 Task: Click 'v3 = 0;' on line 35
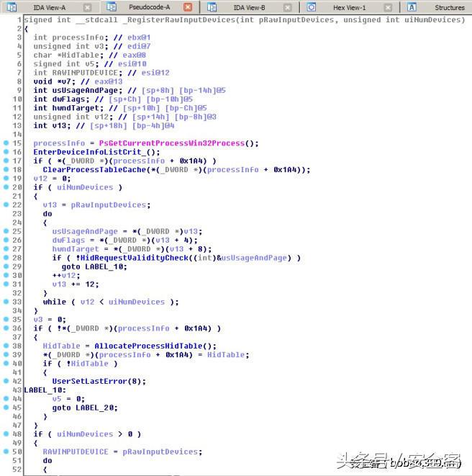(50, 319)
